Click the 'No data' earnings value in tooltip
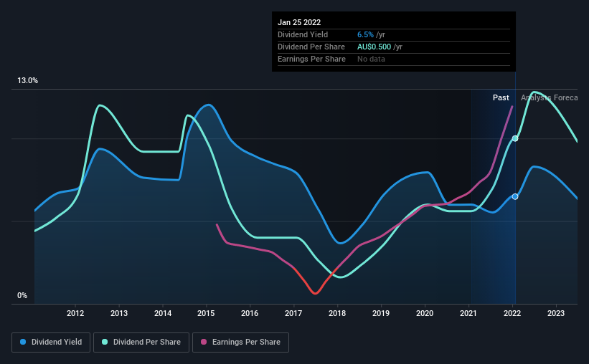The image size is (589, 364). point(371,59)
